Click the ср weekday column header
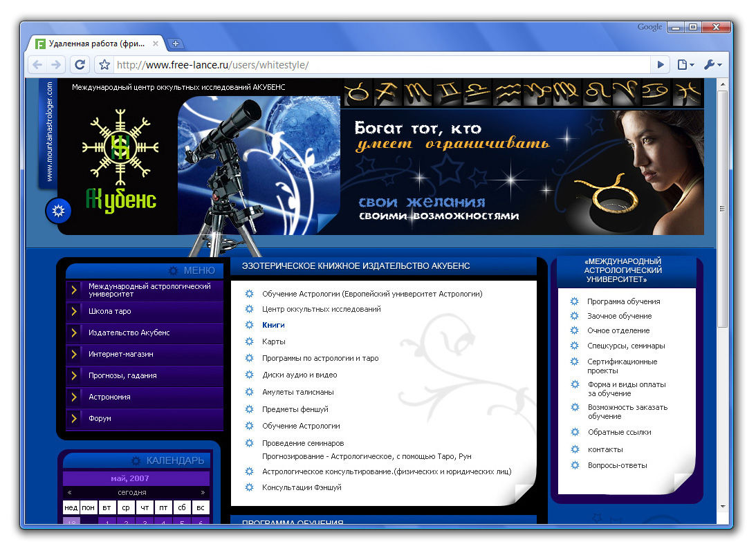The height and width of the screenshot is (553, 756). 126,507
